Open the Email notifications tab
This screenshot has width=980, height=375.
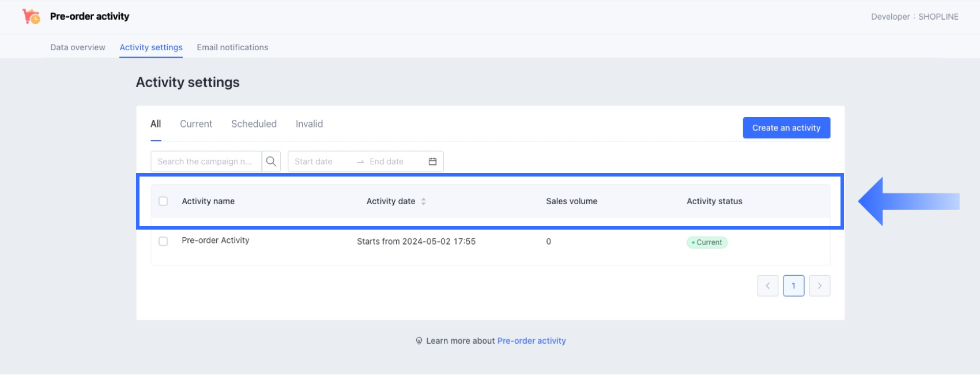(232, 47)
